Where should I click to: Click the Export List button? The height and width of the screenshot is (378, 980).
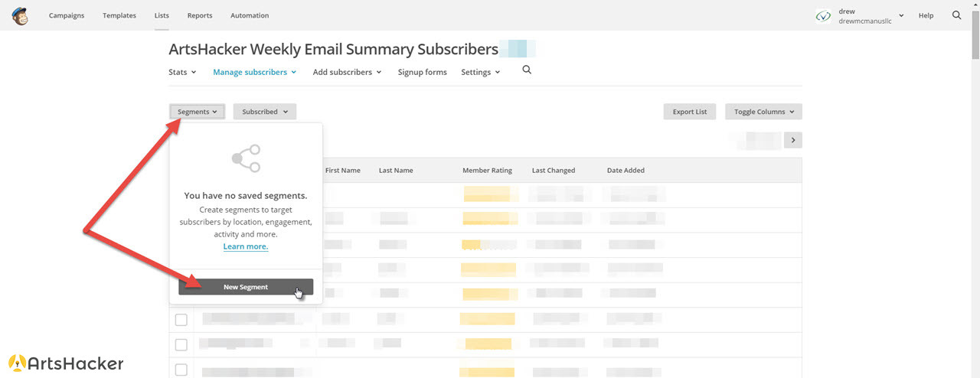(x=690, y=112)
